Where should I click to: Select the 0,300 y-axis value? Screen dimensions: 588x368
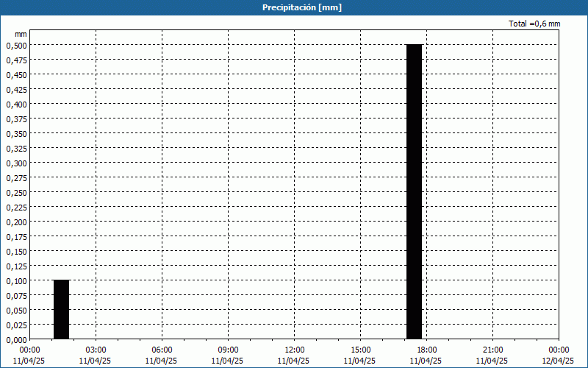(16, 163)
